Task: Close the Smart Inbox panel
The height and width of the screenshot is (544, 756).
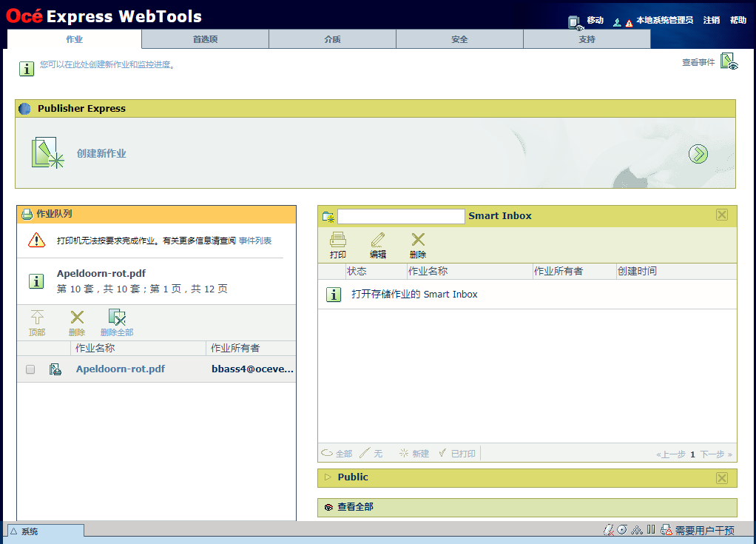Action: click(x=722, y=215)
